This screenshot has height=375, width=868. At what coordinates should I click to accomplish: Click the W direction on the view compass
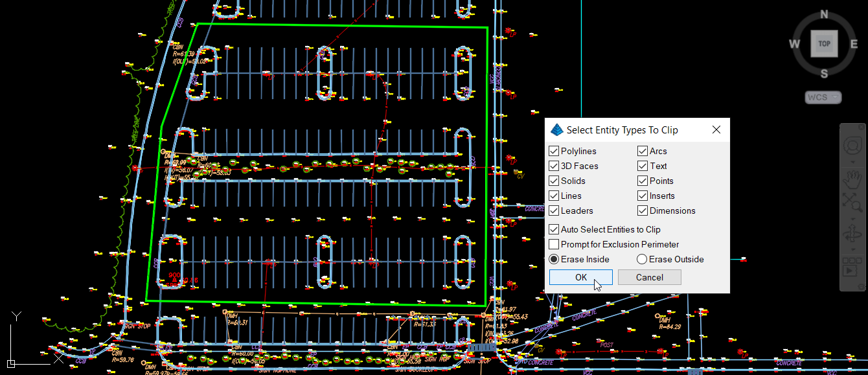(x=794, y=43)
